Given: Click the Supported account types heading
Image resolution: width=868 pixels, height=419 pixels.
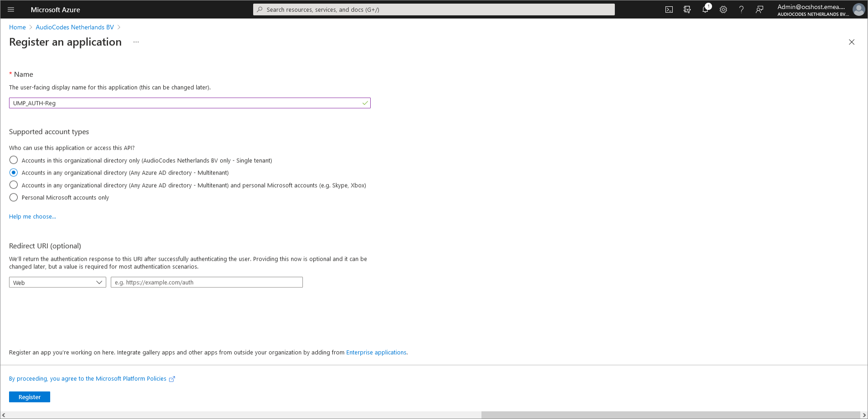Looking at the screenshot, I should point(49,132).
